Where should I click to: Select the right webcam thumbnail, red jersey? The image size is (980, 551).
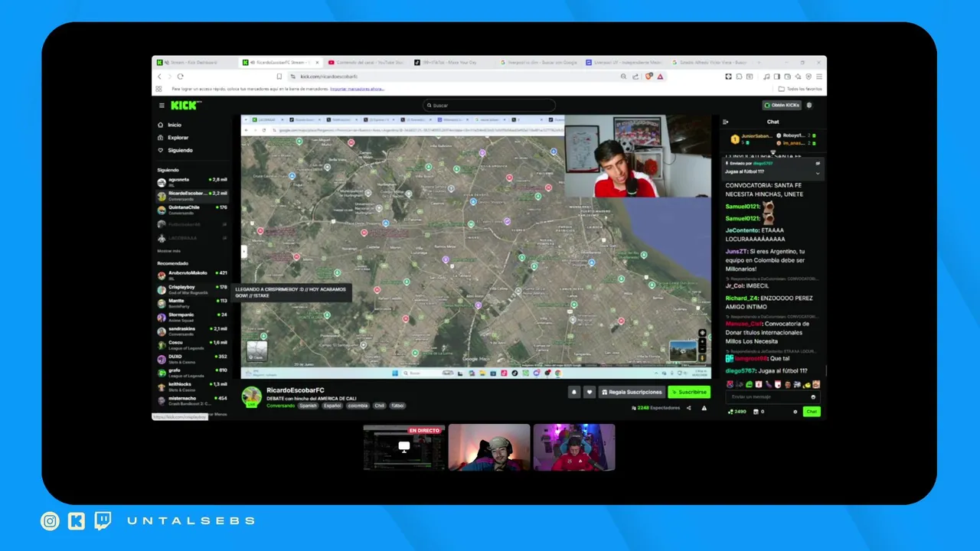(574, 448)
